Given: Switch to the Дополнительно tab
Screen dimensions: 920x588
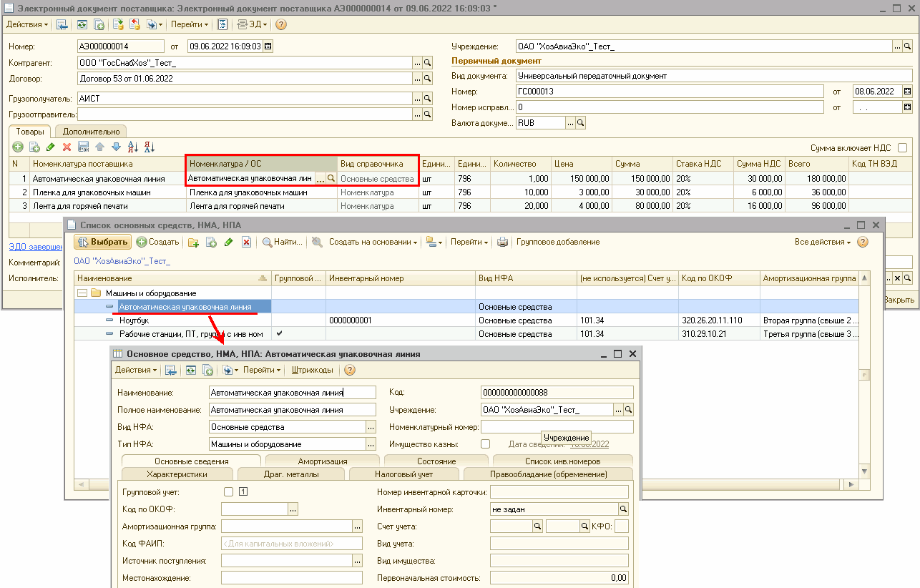Looking at the screenshot, I should pos(92,132).
